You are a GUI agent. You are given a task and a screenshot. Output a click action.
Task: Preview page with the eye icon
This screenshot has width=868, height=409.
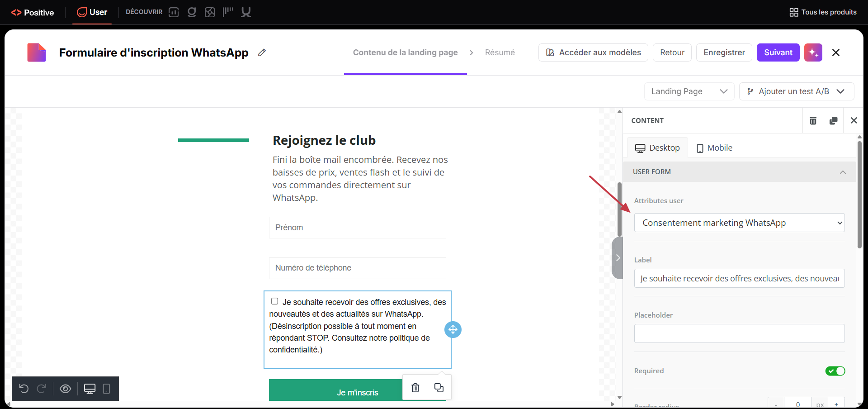tap(66, 389)
